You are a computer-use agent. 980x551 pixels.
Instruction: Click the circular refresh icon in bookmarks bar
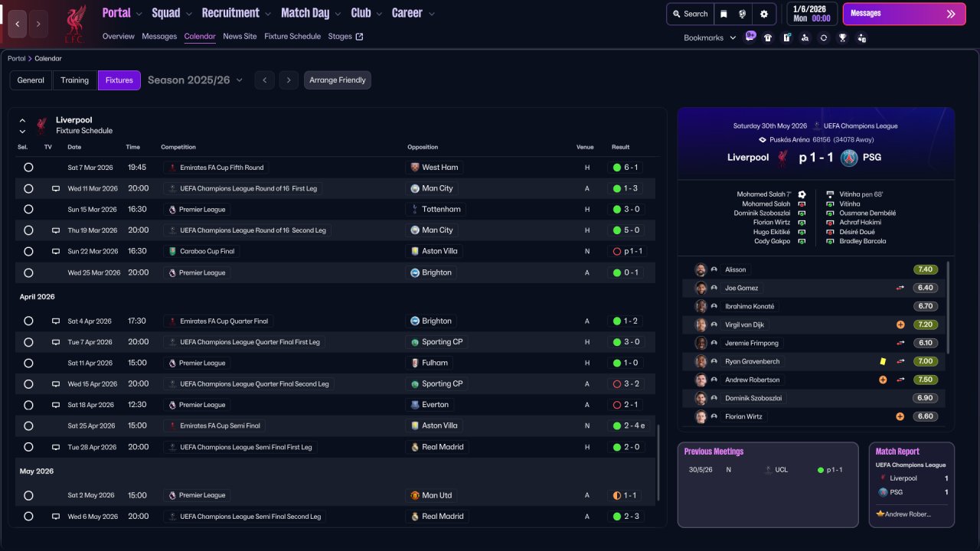(824, 37)
